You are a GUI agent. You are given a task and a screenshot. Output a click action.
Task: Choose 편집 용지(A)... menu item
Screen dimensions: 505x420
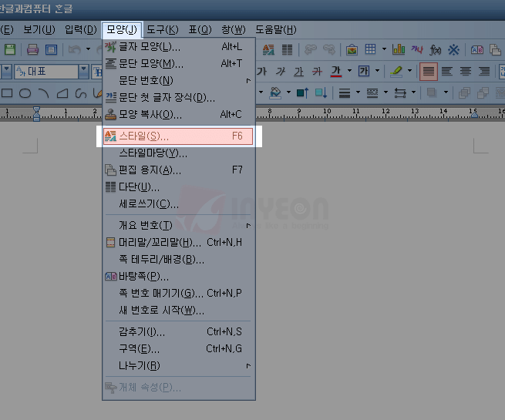pos(178,170)
